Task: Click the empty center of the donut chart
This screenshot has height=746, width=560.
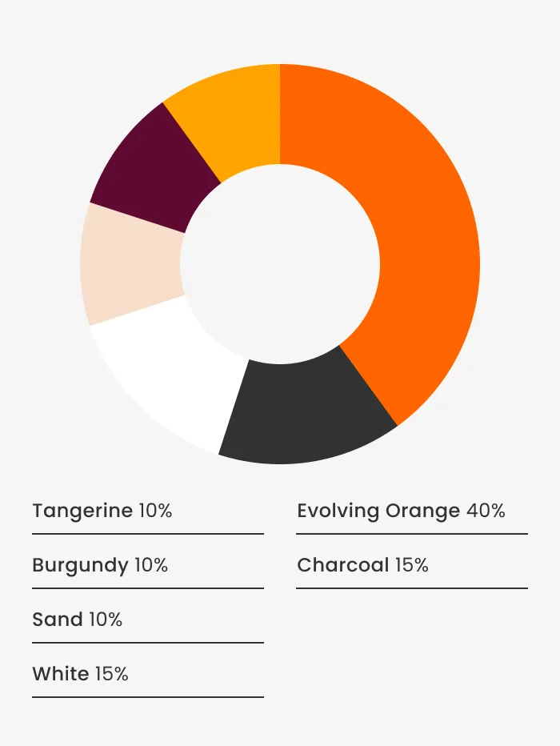Action: coord(280,264)
